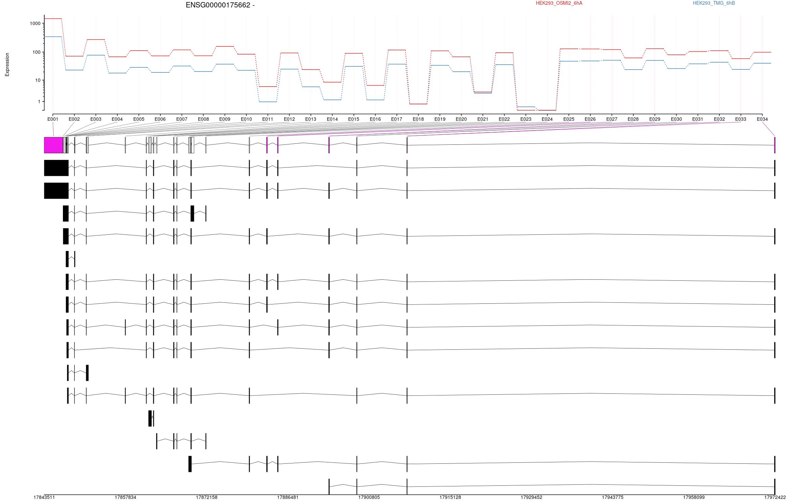The image size is (812, 504).
Task: Click genomic coordinate 17872158
Action: pos(206,497)
